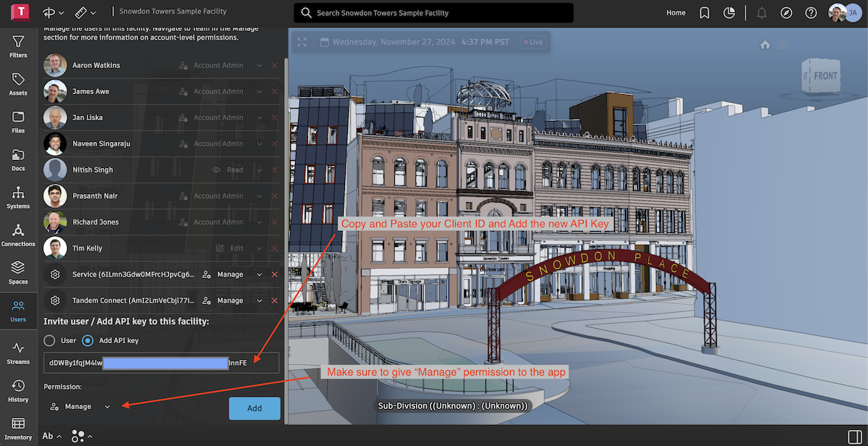Viewport: 868px width, 446px height.
Task: Open the Streams panel
Action: point(18,353)
